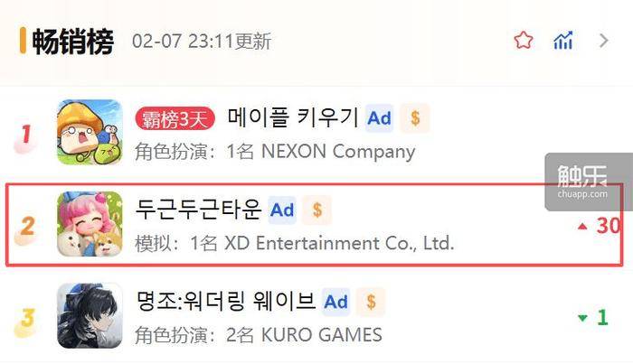The width and height of the screenshot is (633, 364).
Task: Open the 메이플 키우기 mushroom app icon
Action: coord(90,132)
